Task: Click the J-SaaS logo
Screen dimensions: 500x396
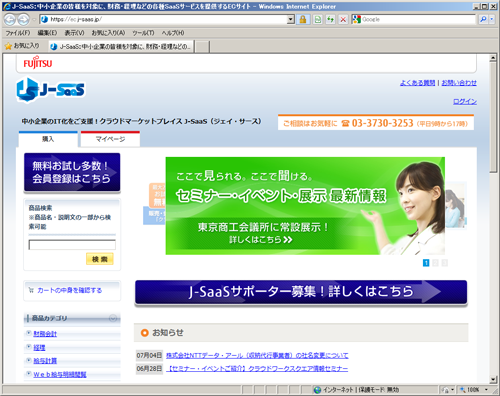Action: point(51,90)
